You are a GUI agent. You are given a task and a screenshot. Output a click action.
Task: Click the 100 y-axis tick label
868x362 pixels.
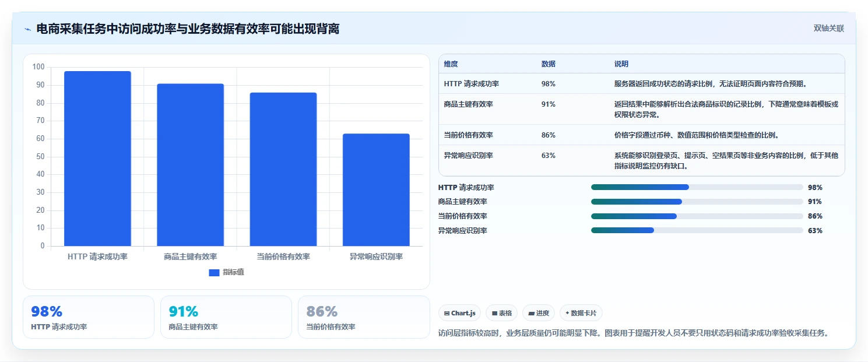(x=38, y=67)
